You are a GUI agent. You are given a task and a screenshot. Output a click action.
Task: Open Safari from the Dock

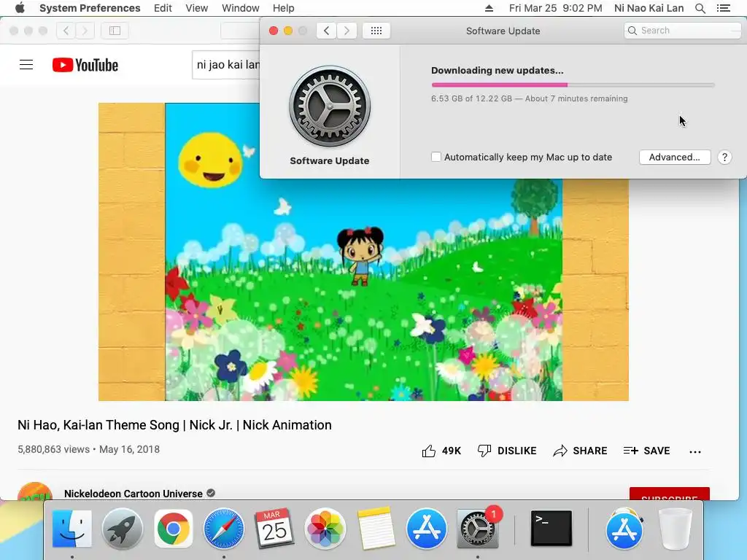click(224, 529)
